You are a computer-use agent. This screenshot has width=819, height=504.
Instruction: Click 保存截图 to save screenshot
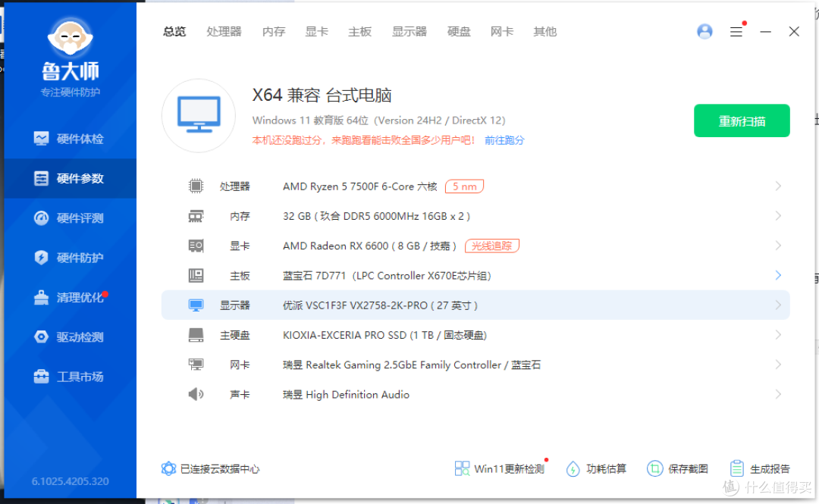677,469
